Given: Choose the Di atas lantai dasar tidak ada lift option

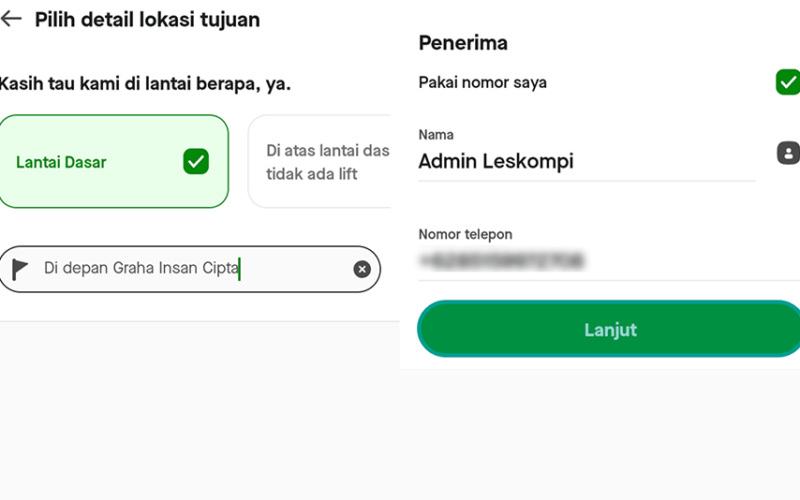Looking at the screenshot, I should coord(319,161).
